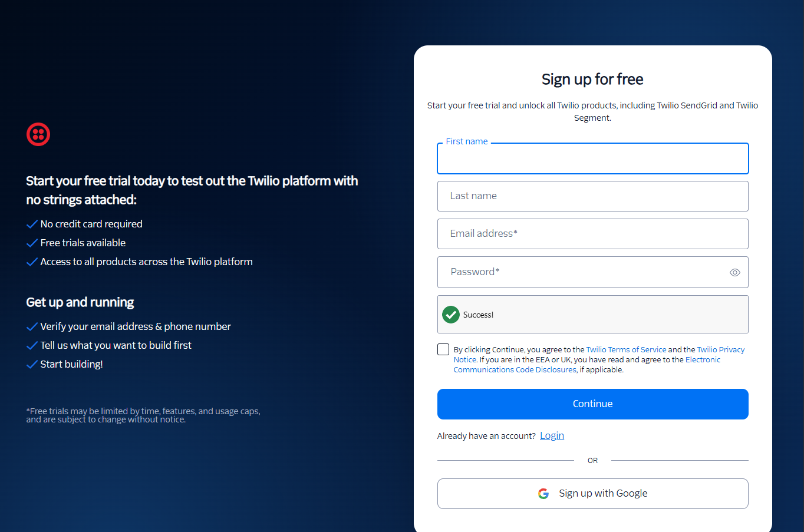Open Twilio Terms of Service link
Screen dimensions: 804x532
tap(626, 349)
